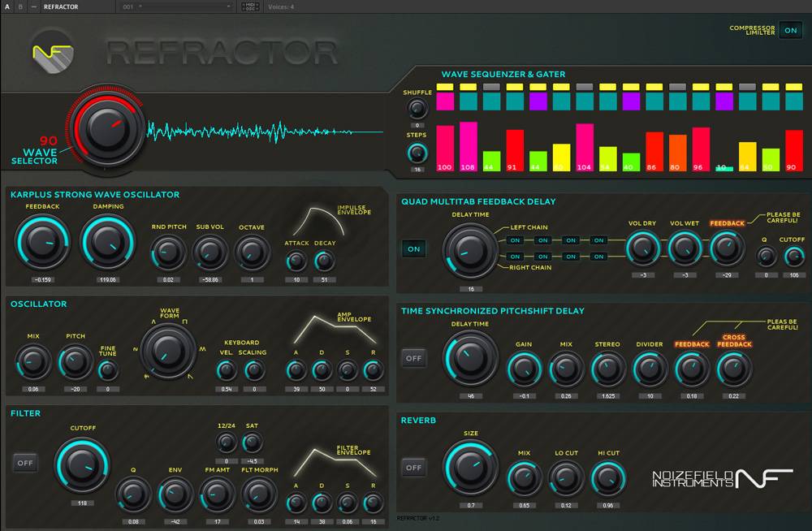Toggle the Quad Multitab Feedback Delay ON button
This screenshot has width=812, height=531.
coord(414,249)
